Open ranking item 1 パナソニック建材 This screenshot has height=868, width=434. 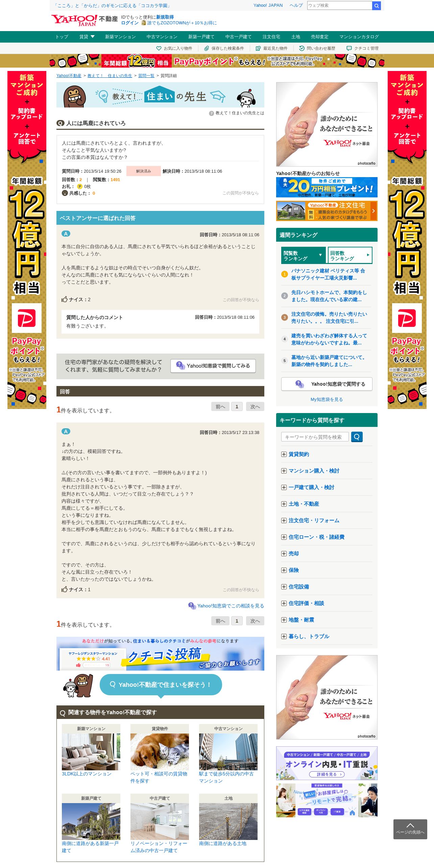[x=328, y=274]
